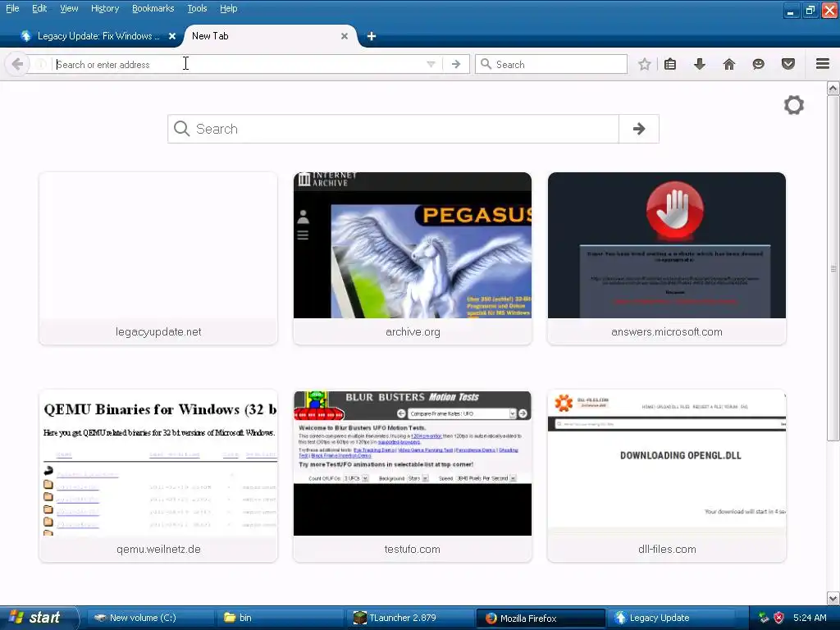Submit the new tab page search arrow
Screen dimensions: 840x630
[638, 129]
